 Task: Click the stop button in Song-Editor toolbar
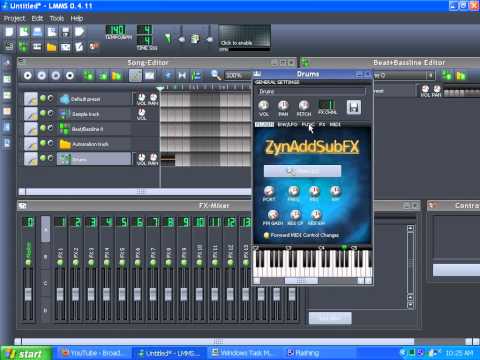pyautogui.click(x=70, y=76)
